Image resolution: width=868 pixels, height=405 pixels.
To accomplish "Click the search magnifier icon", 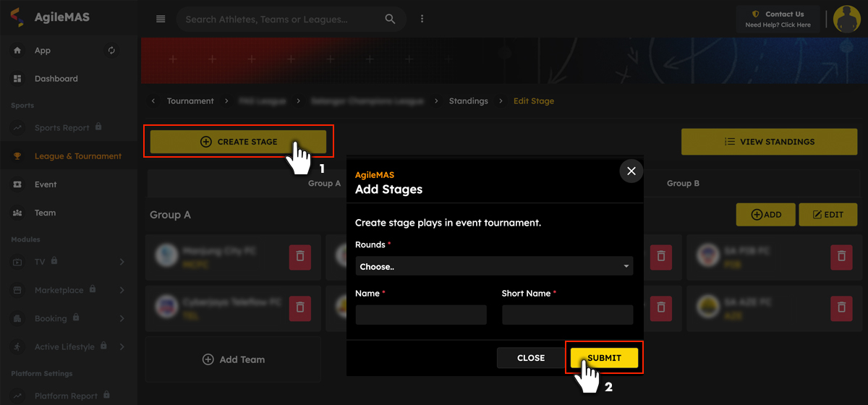I will coord(390,20).
